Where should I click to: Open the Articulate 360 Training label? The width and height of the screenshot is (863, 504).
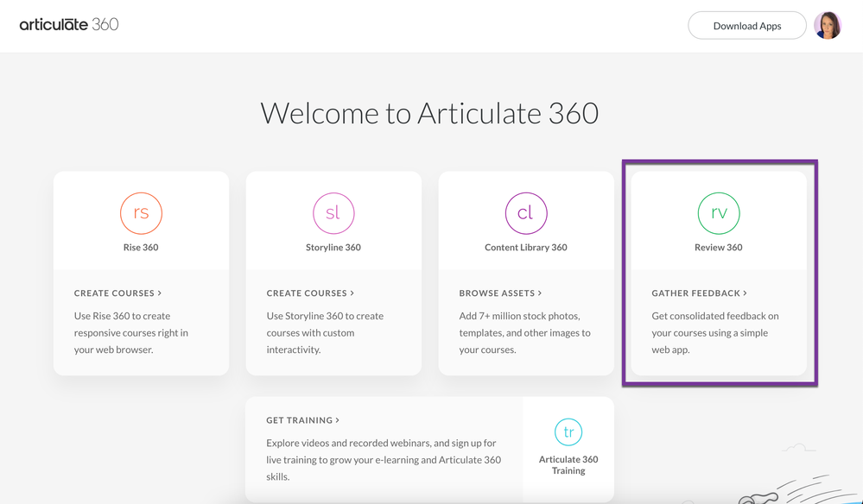pos(568,465)
